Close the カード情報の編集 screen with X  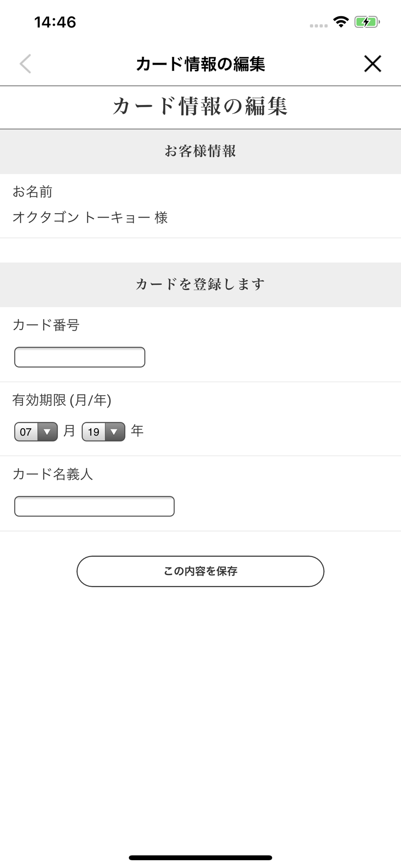[x=372, y=64]
